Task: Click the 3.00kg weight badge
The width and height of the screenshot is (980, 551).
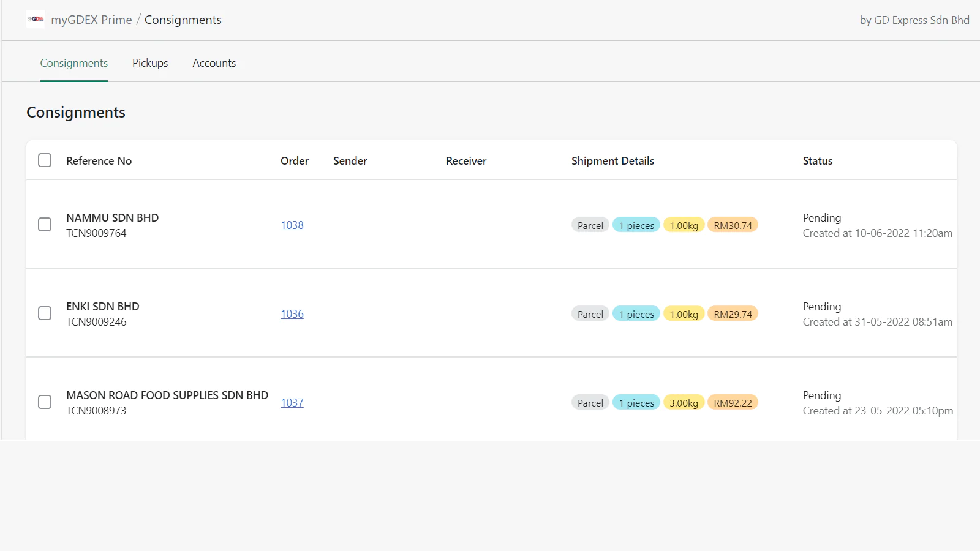Action: coord(684,403)
